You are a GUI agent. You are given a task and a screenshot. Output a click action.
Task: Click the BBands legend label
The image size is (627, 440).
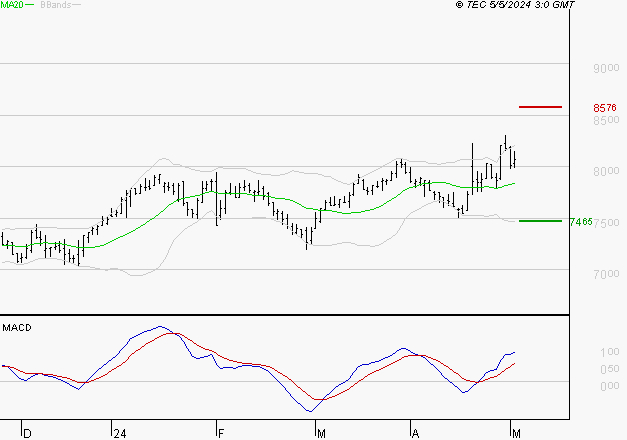(x=56, y=5)
